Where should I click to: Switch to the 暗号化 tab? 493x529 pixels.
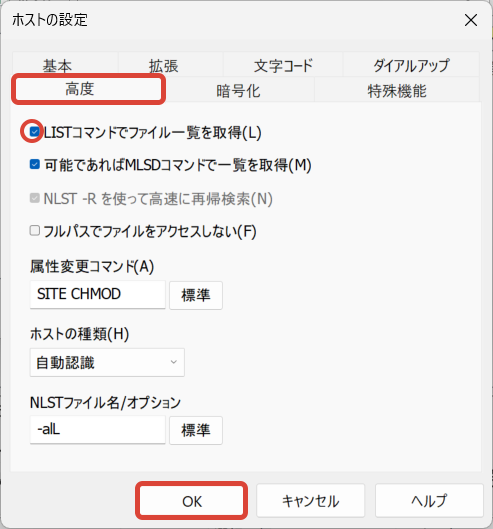click(x=238, y=90)
